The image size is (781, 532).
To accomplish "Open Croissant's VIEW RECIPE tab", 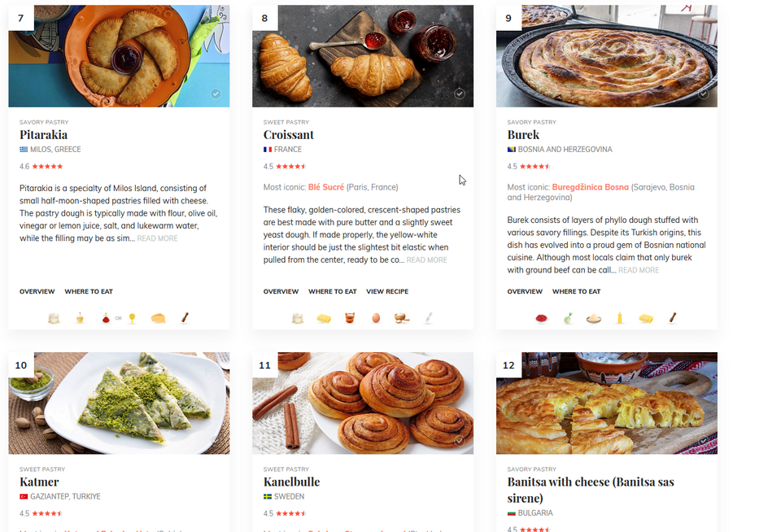I will 387,291.
